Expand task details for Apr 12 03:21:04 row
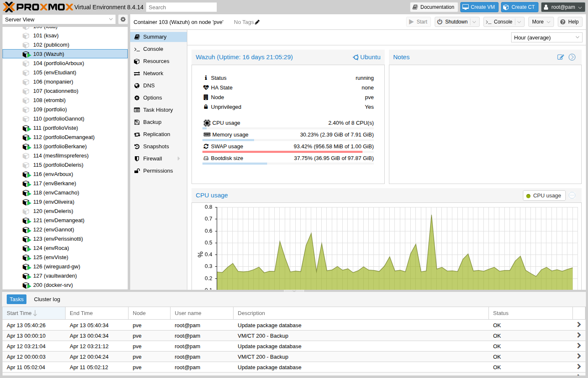 [579, 346]
